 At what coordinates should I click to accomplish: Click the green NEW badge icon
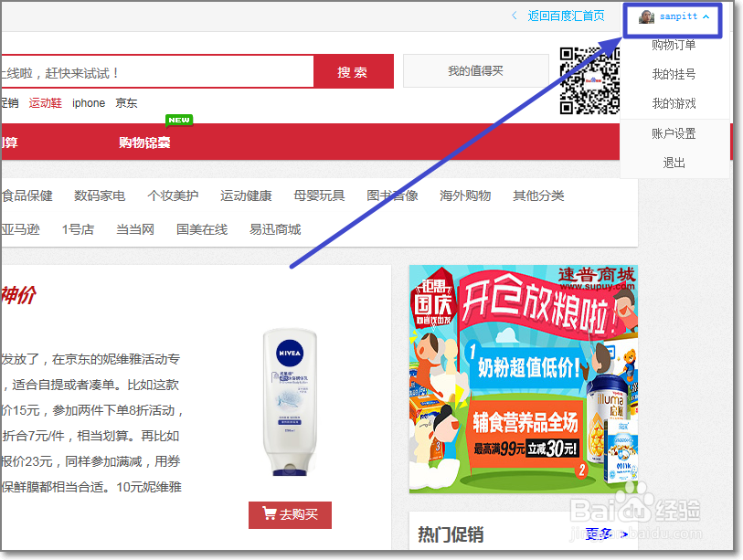178,121
